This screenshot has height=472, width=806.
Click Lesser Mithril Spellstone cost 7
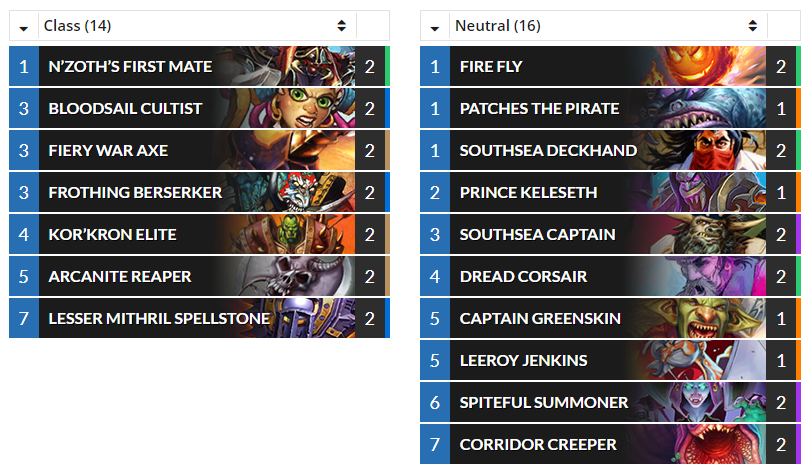(x=24, y=319)
